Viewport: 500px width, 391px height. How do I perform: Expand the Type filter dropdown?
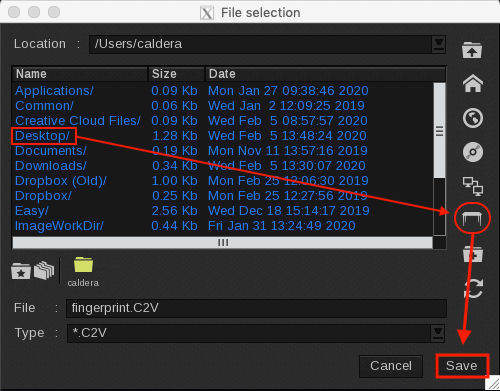(x=438, y=333)
